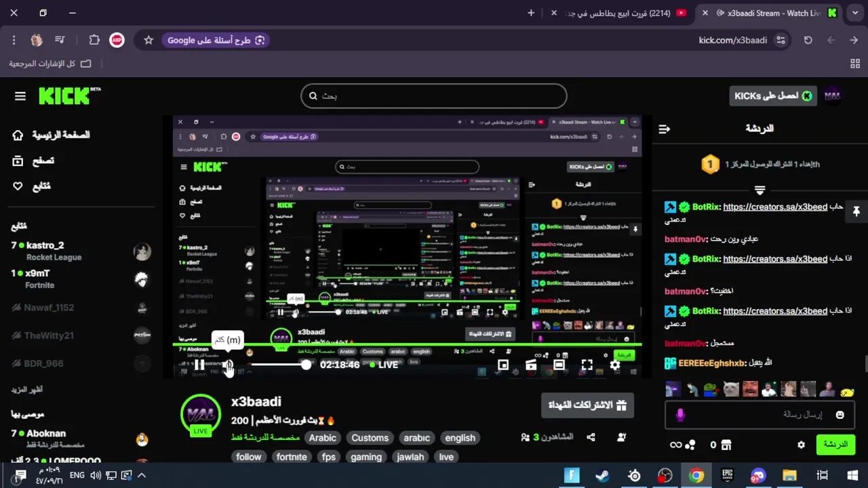
Task: Click the purple microphone icon in chat input
Action: [x=680, y=415]
